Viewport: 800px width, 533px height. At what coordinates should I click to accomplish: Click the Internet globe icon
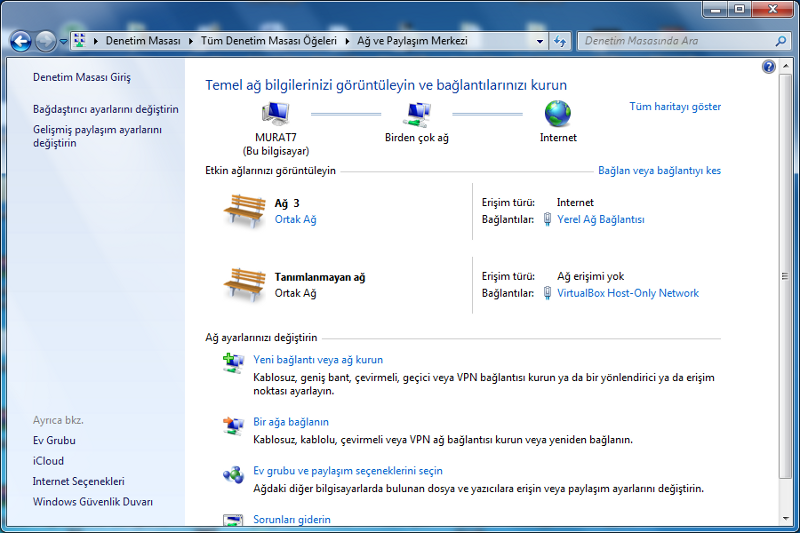click(558, 113)
